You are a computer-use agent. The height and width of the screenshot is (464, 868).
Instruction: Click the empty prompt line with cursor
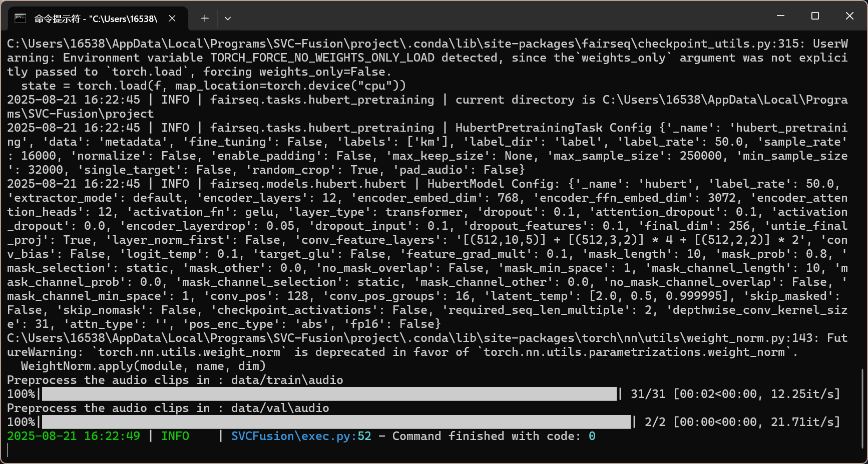tap(200, 450)
